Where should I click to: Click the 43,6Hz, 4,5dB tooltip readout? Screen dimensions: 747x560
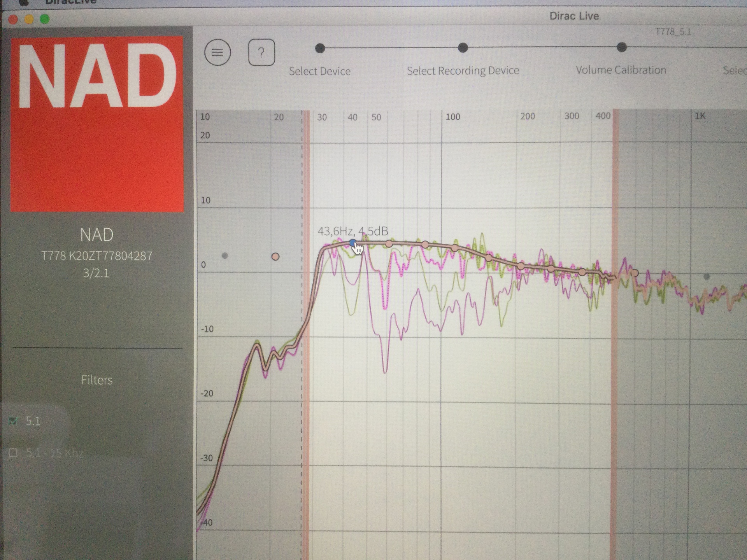tap(353, 231)
